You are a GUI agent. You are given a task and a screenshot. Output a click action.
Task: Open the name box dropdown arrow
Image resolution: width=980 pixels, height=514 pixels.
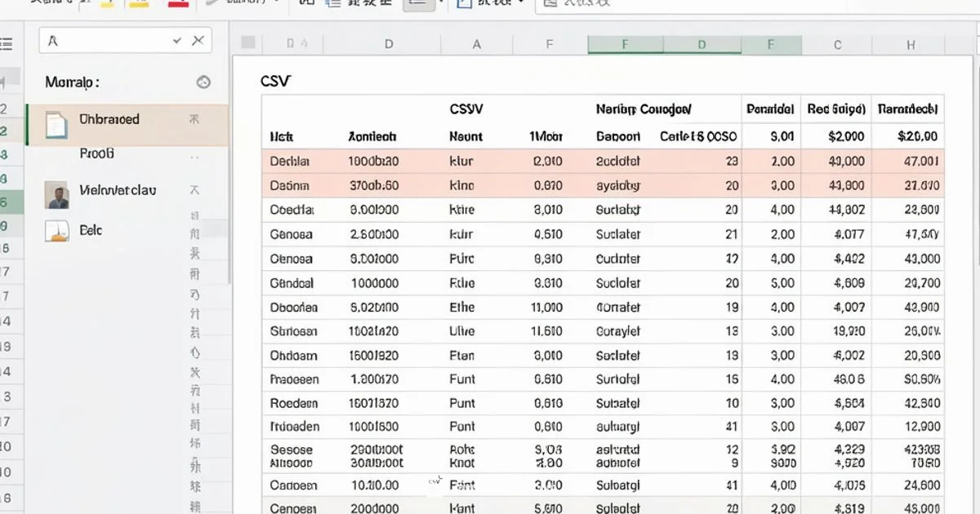(176, 39)
